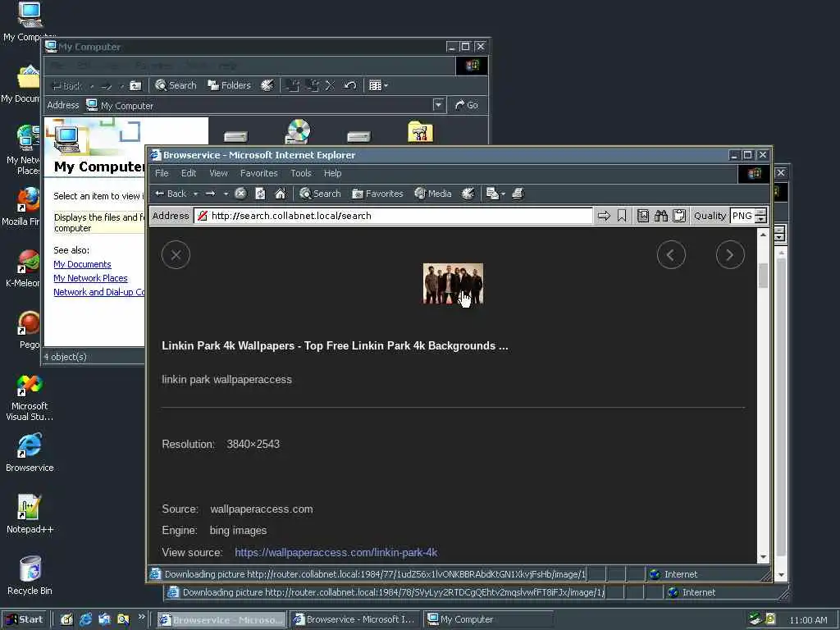840x630 pixels.
Task: Open address dropdown in My Computer window
Action: click(438, 105)
